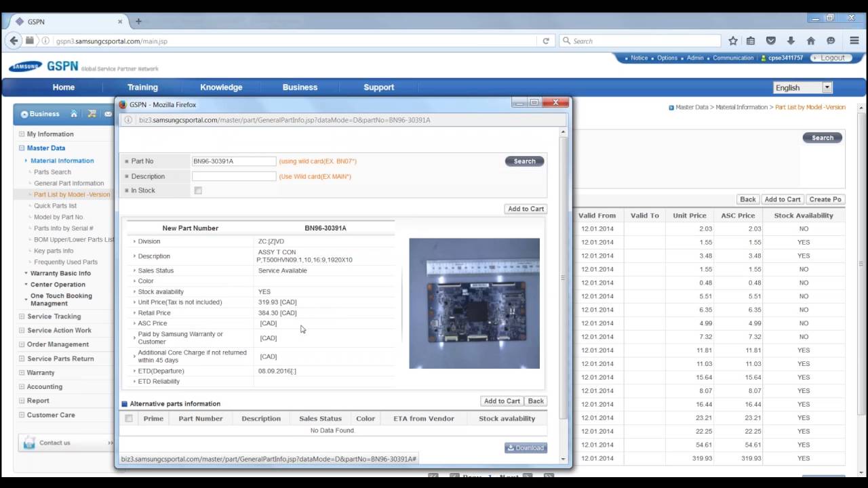Screen dimensions: 868x488
Task: Open the Knowledge menu
Action: [x=221, y=87]
